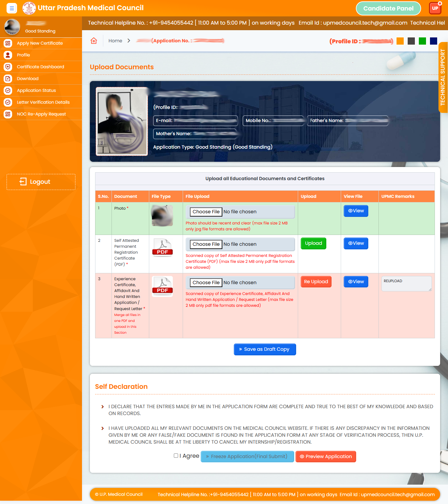This screenshot has height=504, width=448.
Task: Open Letter Verification Details in sidebar
Action: pos(43,102)
